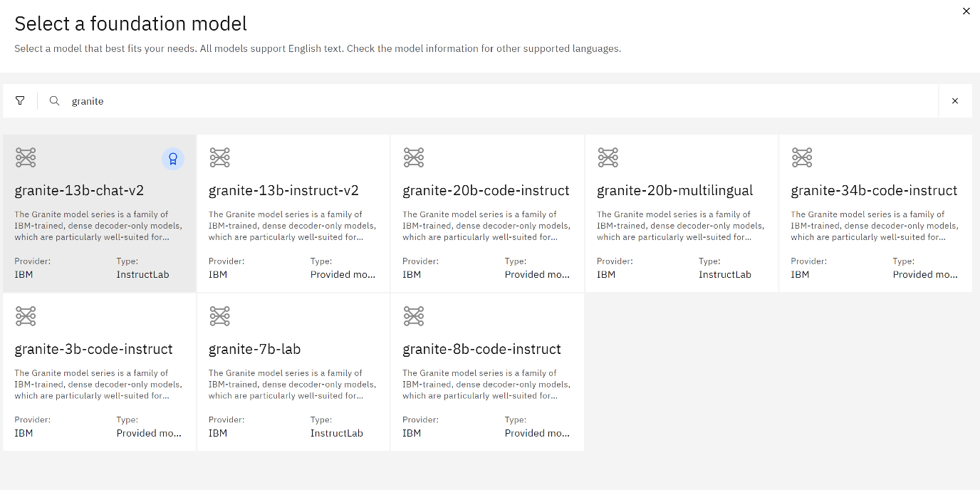980x490 pixels.
Task: Select the granite-13b-chat-v2 title
Action: 79,191
